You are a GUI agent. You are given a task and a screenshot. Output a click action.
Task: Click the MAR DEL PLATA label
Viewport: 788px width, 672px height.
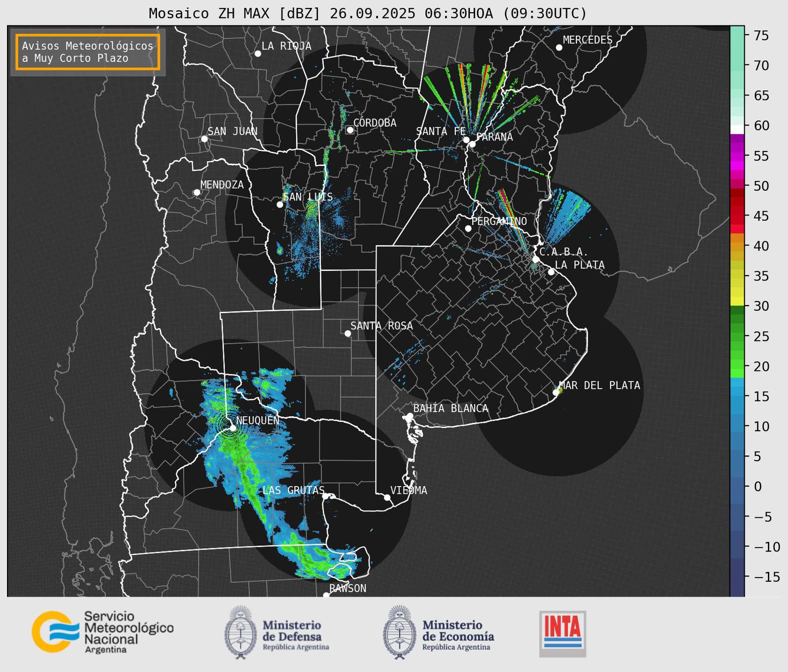[599, 386]
